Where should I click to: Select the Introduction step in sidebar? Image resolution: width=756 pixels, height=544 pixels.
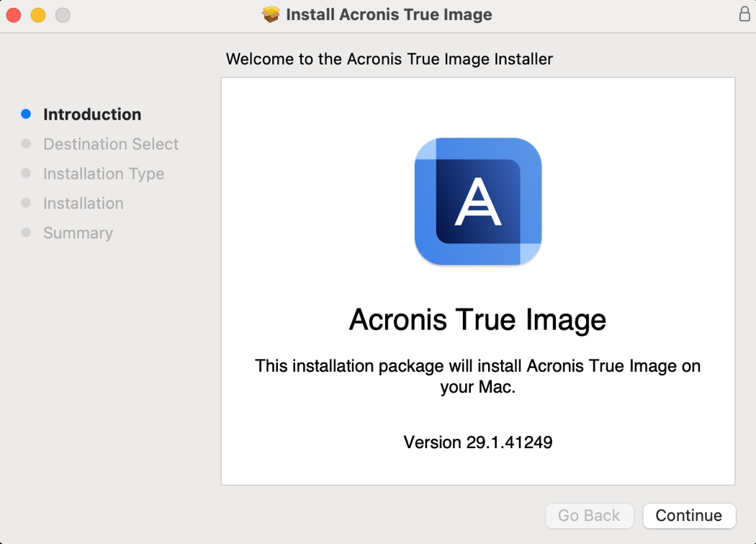pos(92,115)
